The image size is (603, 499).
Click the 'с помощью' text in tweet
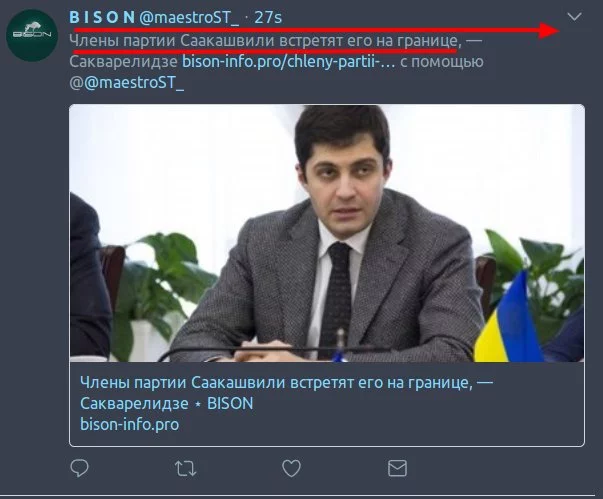tap(441, 62)
